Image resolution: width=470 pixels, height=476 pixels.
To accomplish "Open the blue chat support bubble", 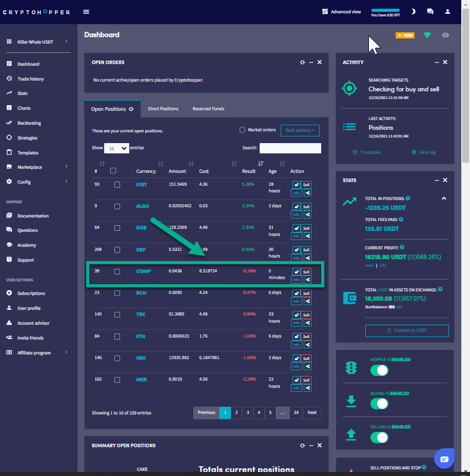I will [444, 458].
